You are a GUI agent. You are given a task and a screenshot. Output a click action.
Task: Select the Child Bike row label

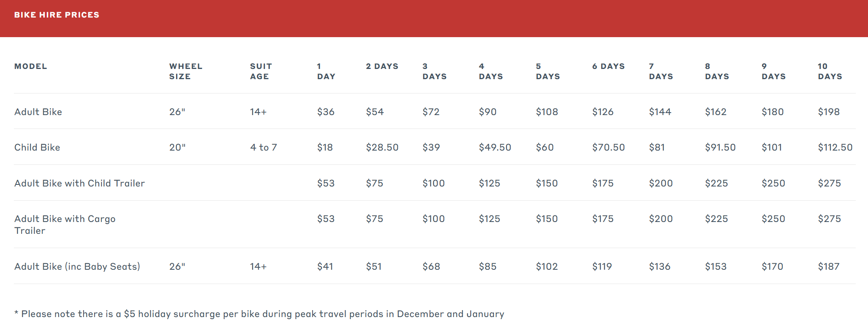(37, 147)
